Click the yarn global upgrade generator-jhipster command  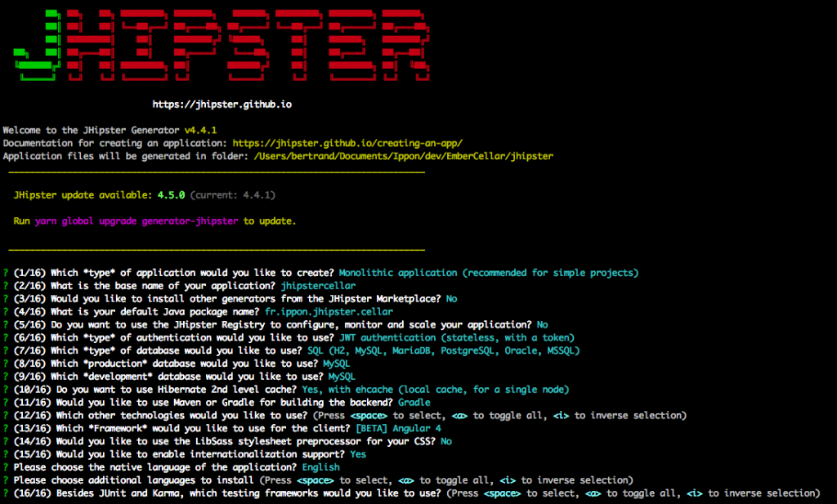tap(137, 221)
